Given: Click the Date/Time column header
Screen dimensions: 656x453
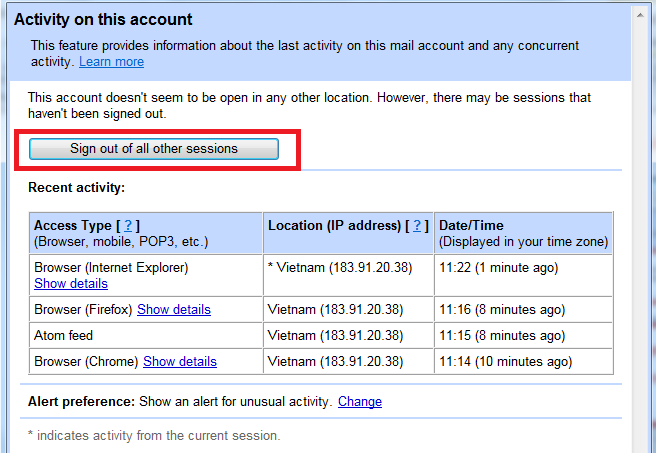Looking at the screenshot, I should [472, 226].
